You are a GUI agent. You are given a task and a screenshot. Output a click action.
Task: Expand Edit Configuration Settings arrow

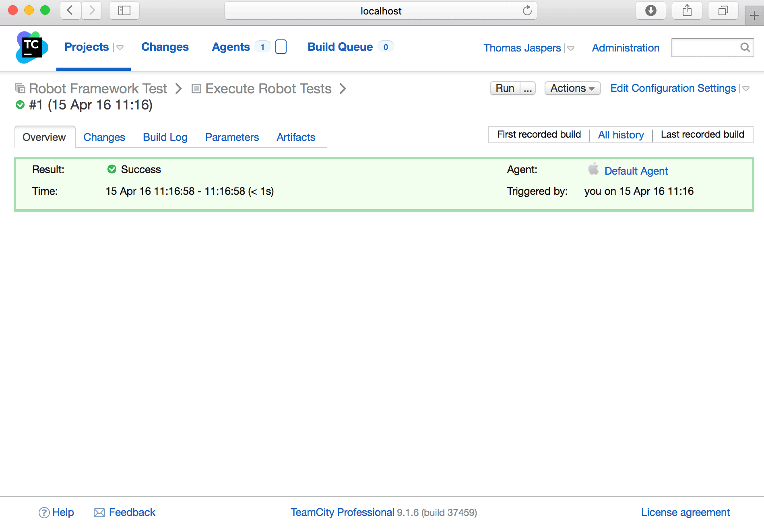(746, 89)
